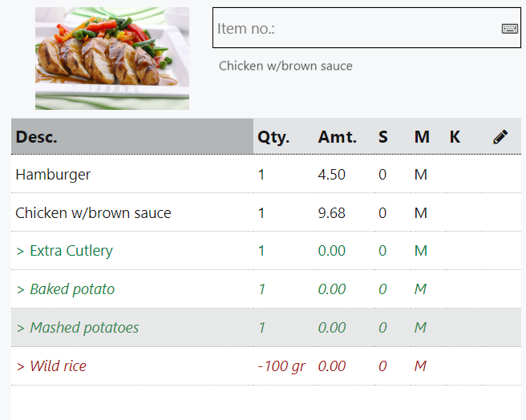The image size is (526, 420).
Task: Click the M column header
Action: (x=422, y=137)
